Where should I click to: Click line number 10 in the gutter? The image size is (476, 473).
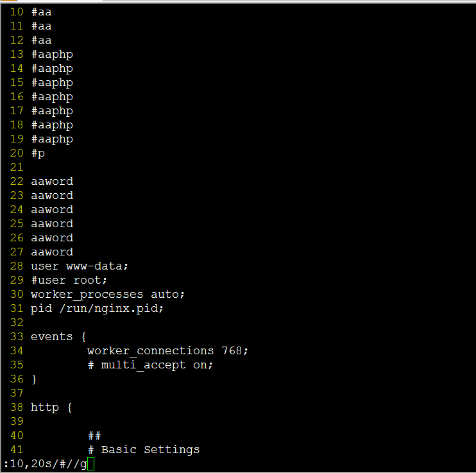pos(17,12)
